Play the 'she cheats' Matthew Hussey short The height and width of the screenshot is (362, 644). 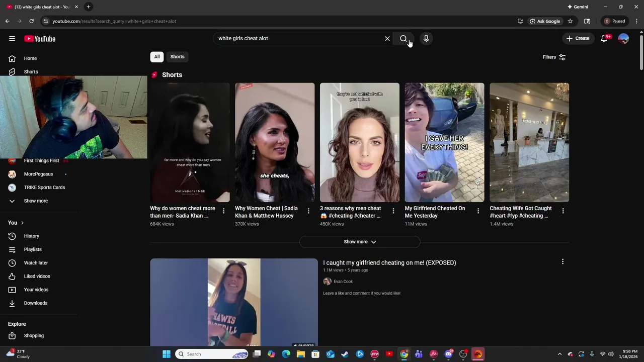coord(275,143)
